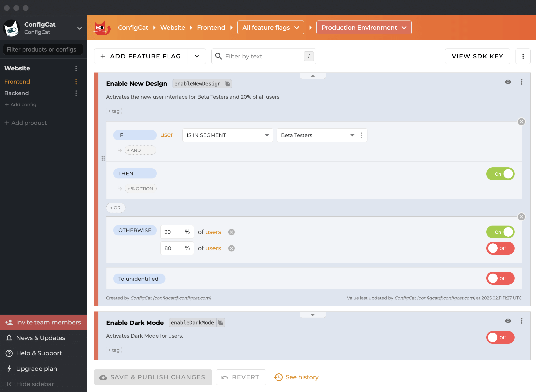Turn off the THEN rule toggle
The width and height of the screenshot is (536, 392).
500,174
